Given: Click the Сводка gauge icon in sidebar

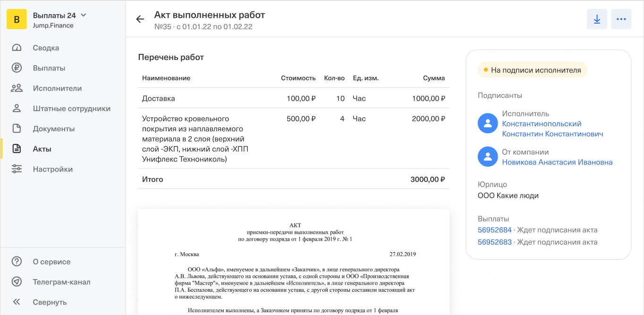Looking at the screenshot, I should point(17,48).
